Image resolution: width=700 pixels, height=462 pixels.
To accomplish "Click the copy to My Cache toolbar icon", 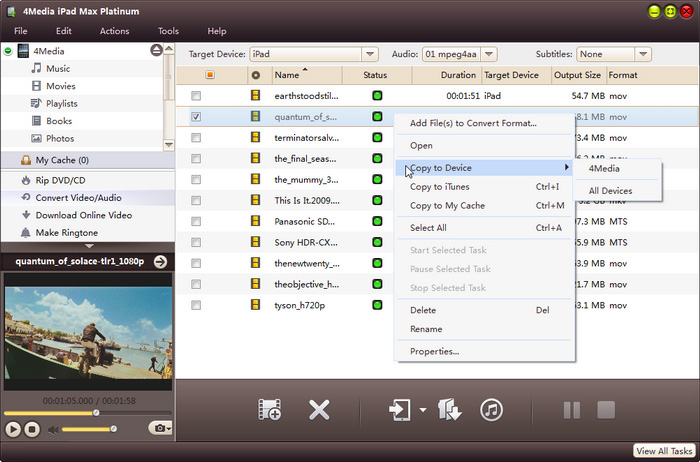I will (x=449, y=409).
